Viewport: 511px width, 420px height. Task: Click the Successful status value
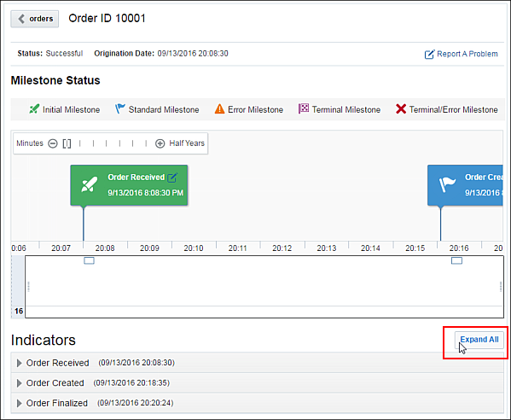[x=64, y=54]
